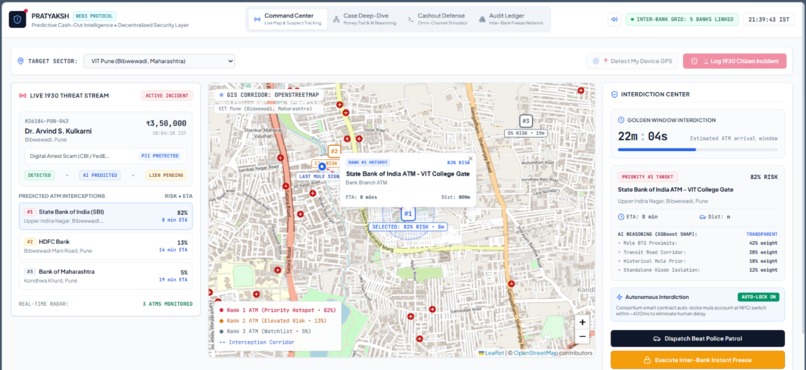Image resolution: width=806 pixels, height=370 pixels.
Task: Zoom in on the map
Action: pyautogui.click(x=582, y=322)
